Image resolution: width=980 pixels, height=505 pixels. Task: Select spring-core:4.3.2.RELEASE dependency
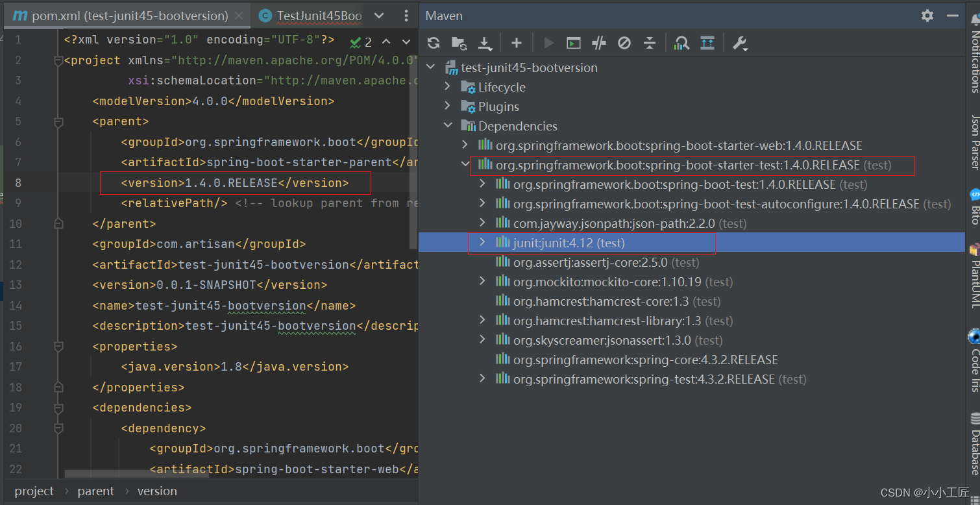click(636, 360)
